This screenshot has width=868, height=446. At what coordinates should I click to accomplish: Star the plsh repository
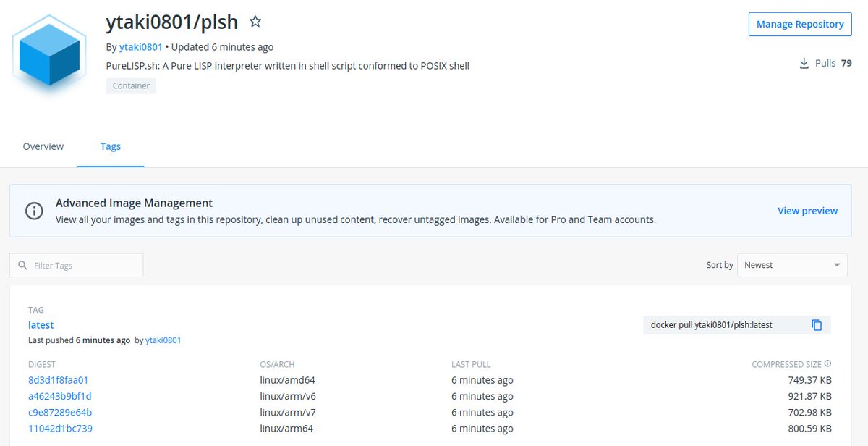click(255, 22)
